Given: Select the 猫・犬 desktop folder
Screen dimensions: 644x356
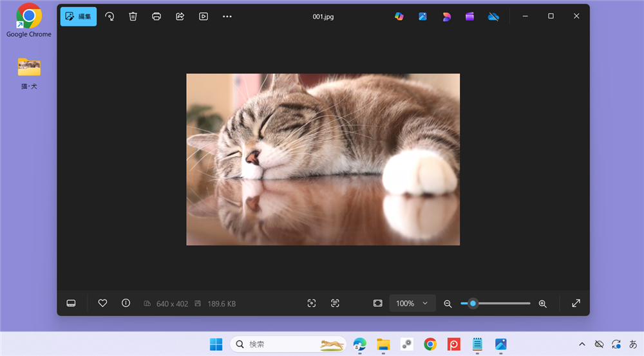Looking at the screenshot, I should (29, 73).
